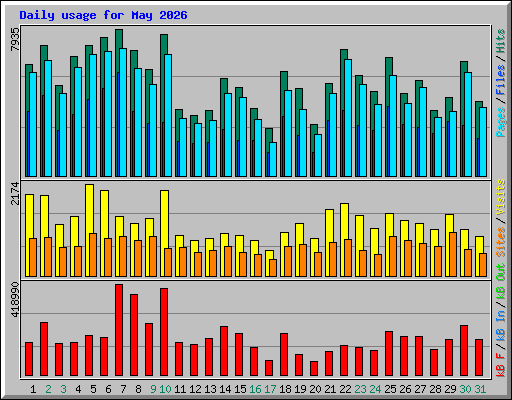The width and height of the screenshot is (512, 400).
Task: Click the red kB bar for day 30
Action: point(464,351)
